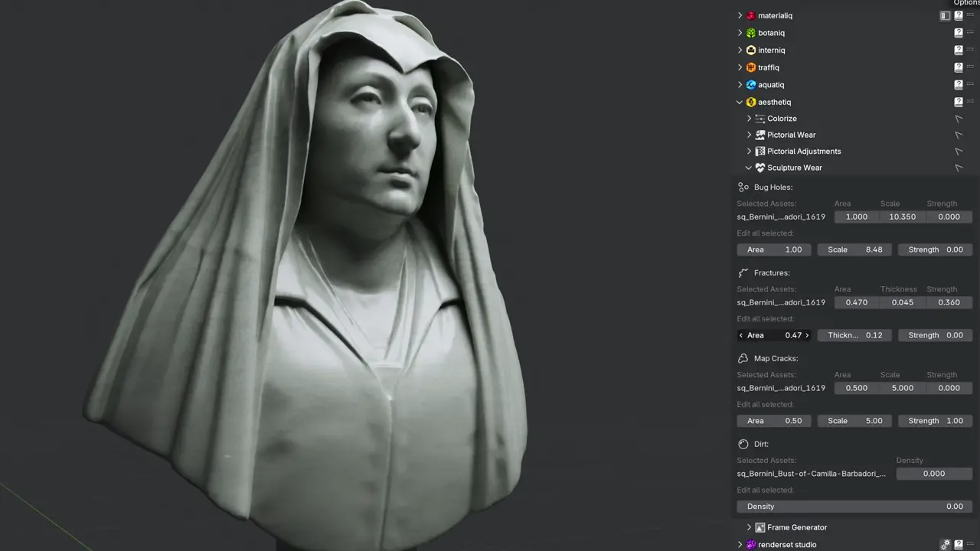Click the Map Cracks section icon
The image size is (980, 551).
click(x=743, y=359)
